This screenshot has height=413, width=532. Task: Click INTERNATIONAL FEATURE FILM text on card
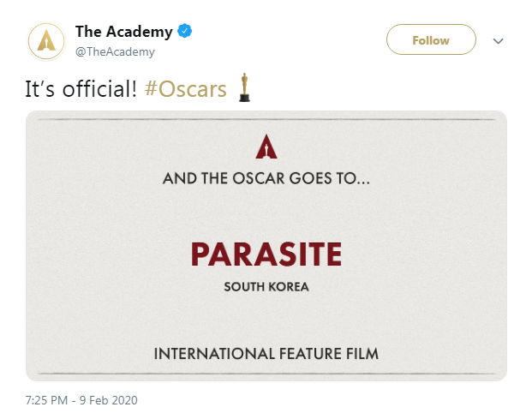[x=266, y=354]
